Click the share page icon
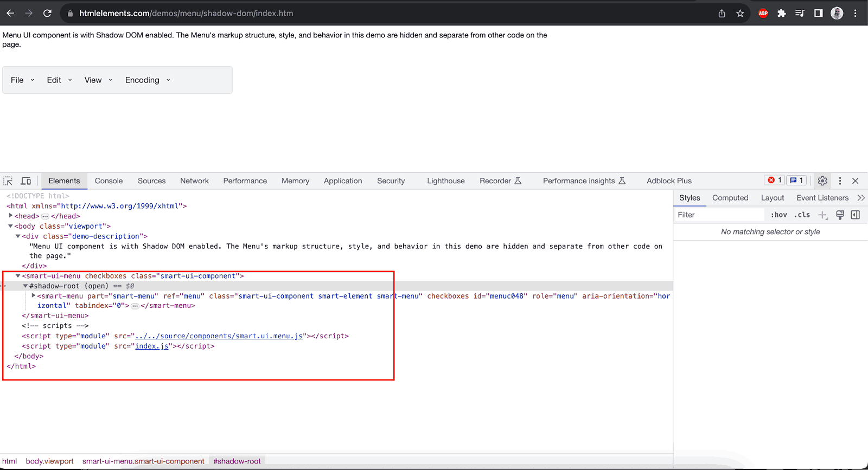Image resolution: width=868 pixels, height=470 pixels. click(x=722, y=14)
